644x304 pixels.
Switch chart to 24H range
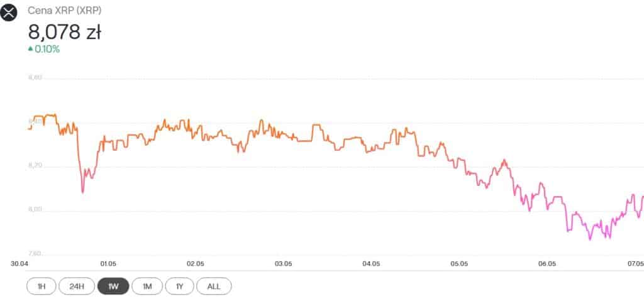point(77,286)
